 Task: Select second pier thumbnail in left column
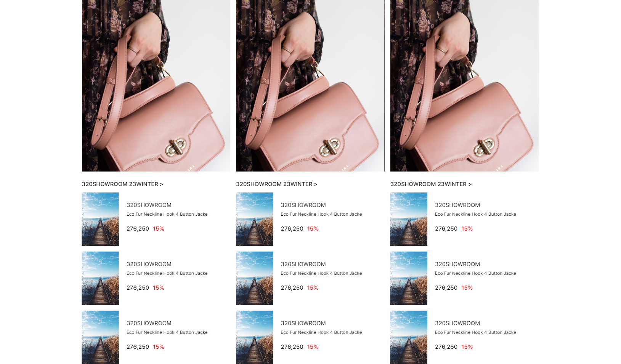(x=100, y=278)
